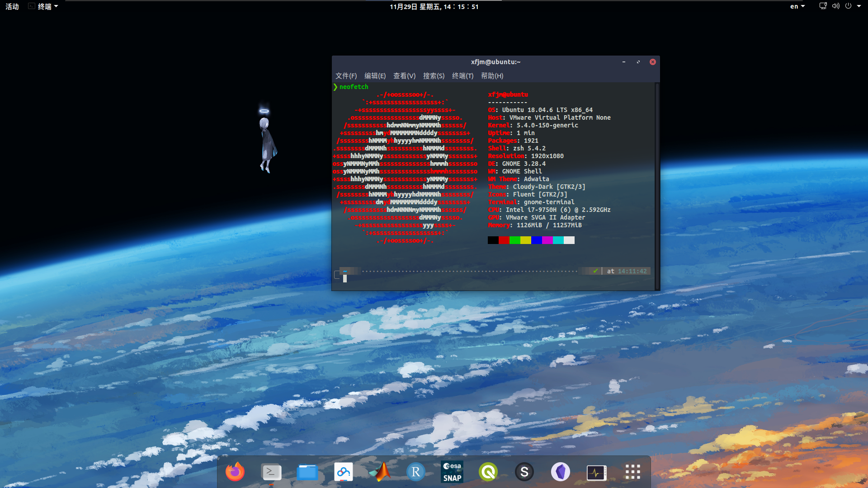Click the xfjm@ubuntu heading in neofetch output
The image size is (868, 488).
[508, 94]
